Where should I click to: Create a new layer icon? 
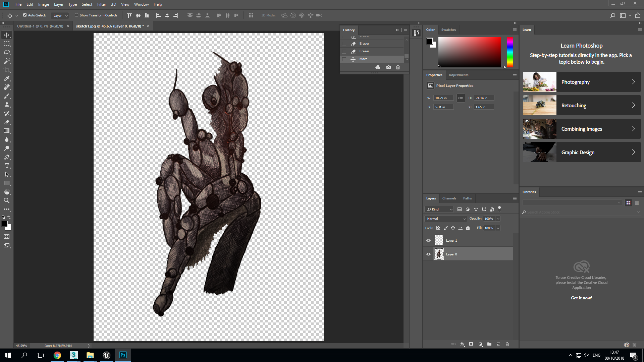pyautogui.click(x=498, y=344)
